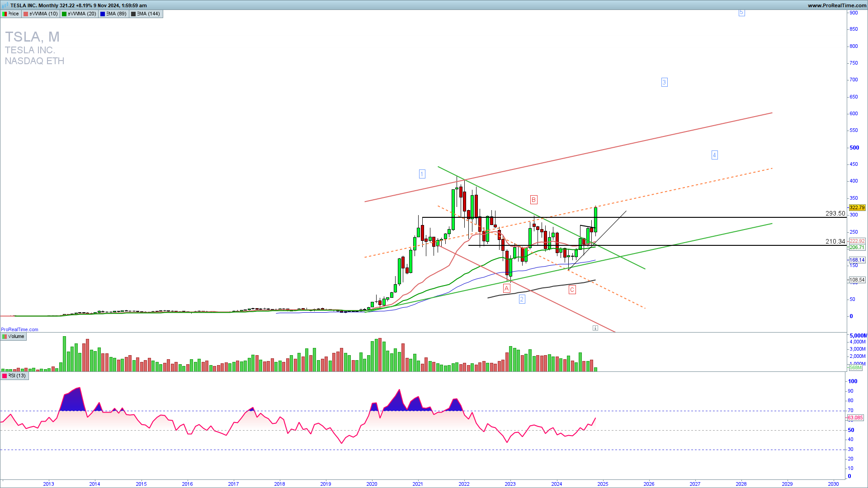Click the RSI (13) color square
The height and width of the screenshot is (488, 868).
click(x=5, y=375)
